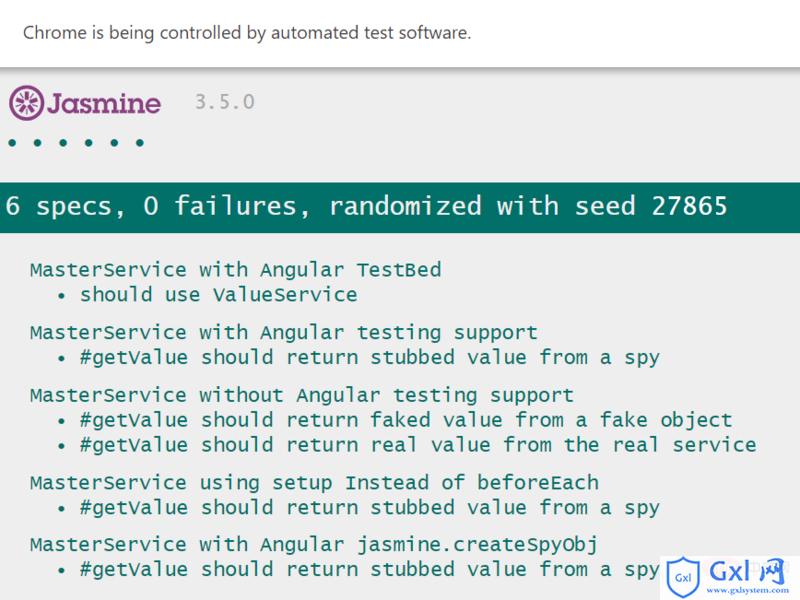Click the 6 specs, 0 failures summary bar
This screenshot has width=800, height=600.
(x=400, y=208)
